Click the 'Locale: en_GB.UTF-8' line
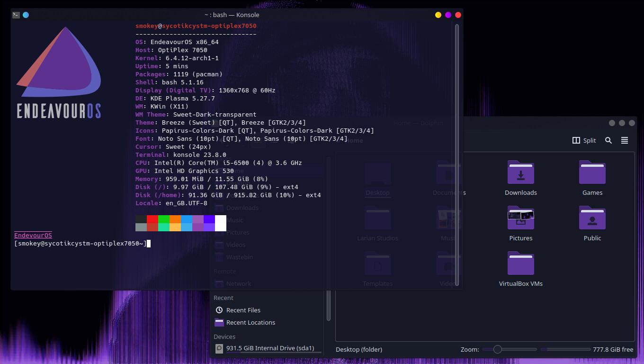This screenshot has height=364, width=644. coord(171,203)
